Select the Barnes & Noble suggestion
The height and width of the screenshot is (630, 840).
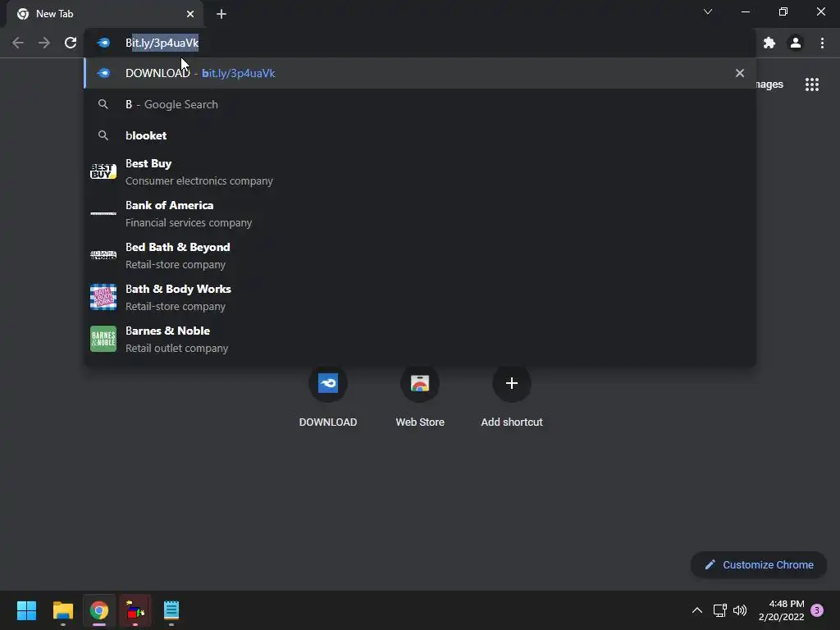[x=420, y=339]
